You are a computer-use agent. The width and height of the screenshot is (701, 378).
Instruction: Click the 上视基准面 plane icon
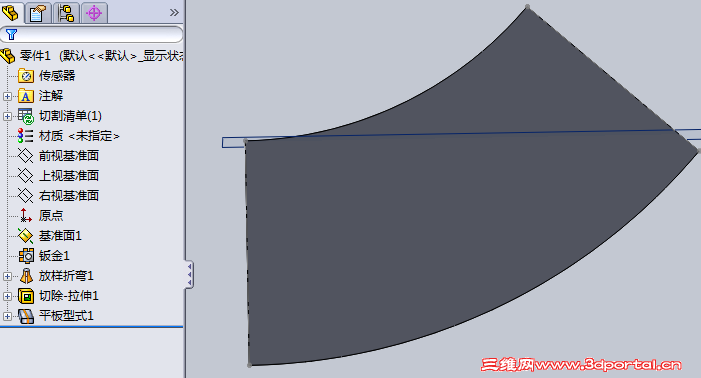(x=25, y=176)
